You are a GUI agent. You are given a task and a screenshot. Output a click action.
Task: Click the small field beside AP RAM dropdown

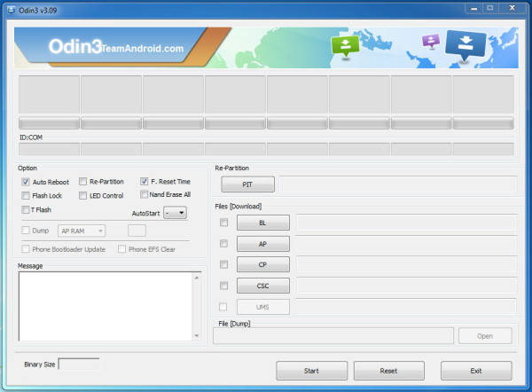point(137,231)
